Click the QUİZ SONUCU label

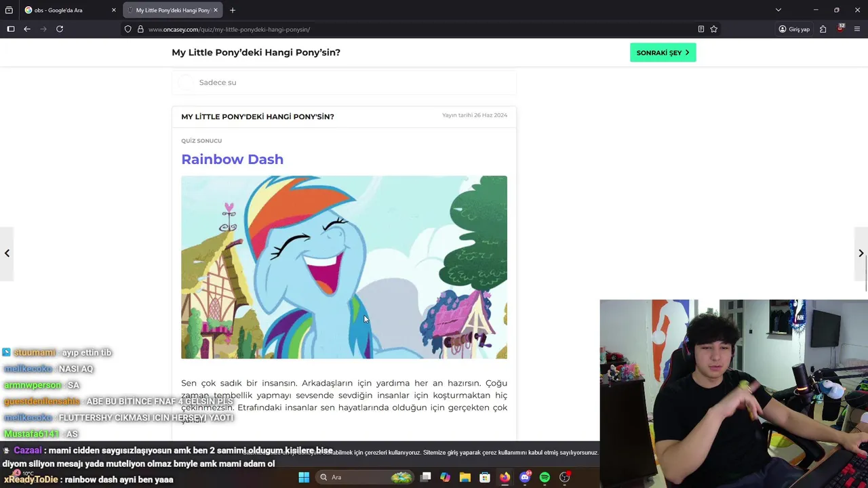coord(201,141)
